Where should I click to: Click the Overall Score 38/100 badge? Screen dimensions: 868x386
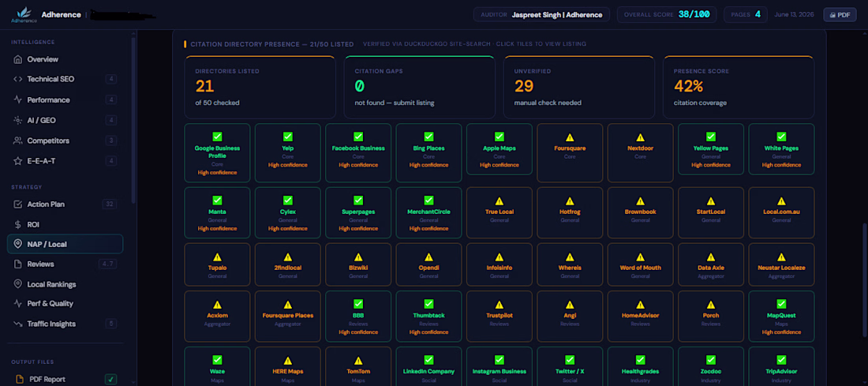point(667,14)
